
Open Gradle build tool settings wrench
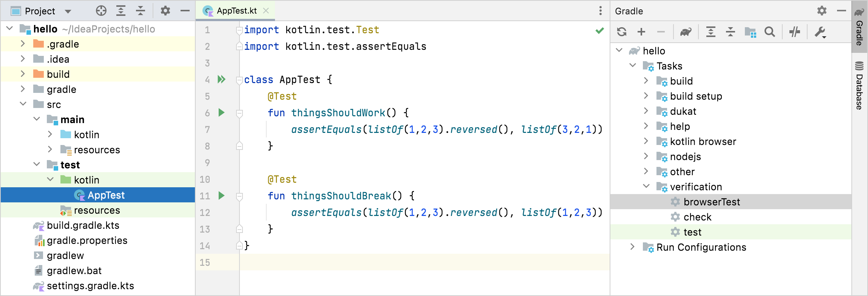(820, 32)
